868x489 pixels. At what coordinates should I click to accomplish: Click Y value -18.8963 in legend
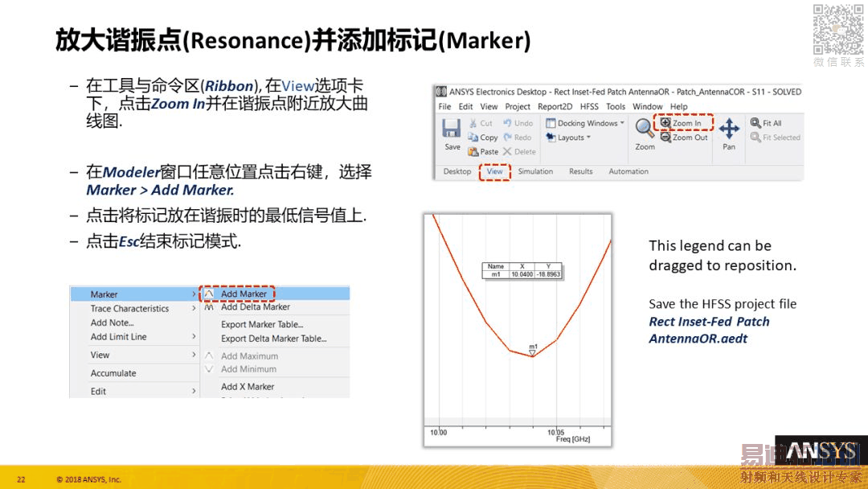pos(549,274)
